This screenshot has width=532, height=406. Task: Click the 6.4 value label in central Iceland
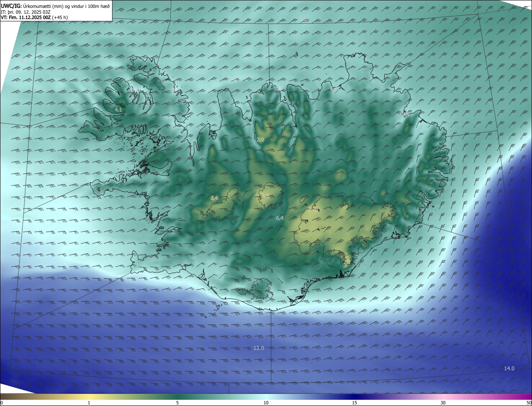pyautogui.click(x=280, y=218)
